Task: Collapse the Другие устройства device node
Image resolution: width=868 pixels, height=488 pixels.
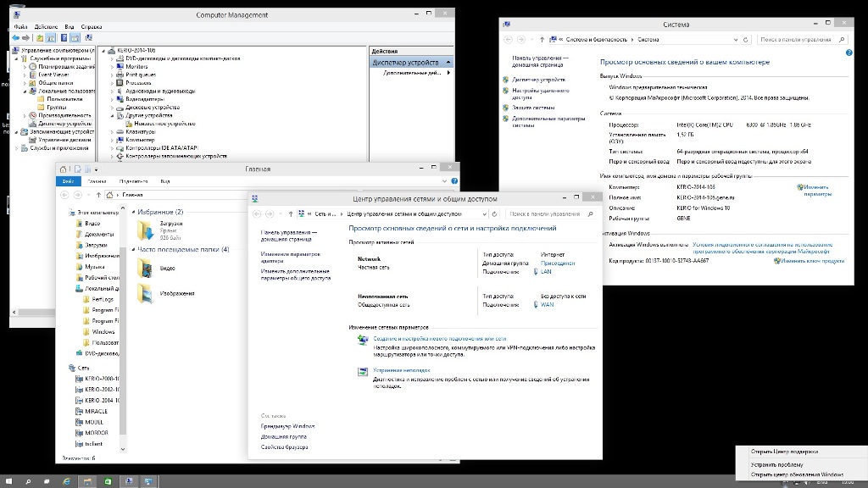Action: pyautogui.click(x=112, y=115)
